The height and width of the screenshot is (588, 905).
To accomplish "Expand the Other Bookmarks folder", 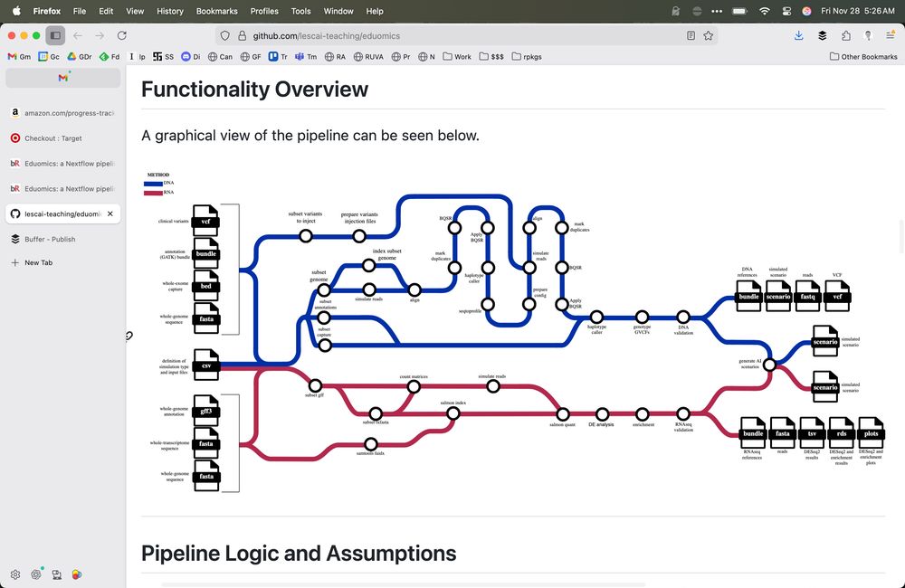I will point(862,57).
